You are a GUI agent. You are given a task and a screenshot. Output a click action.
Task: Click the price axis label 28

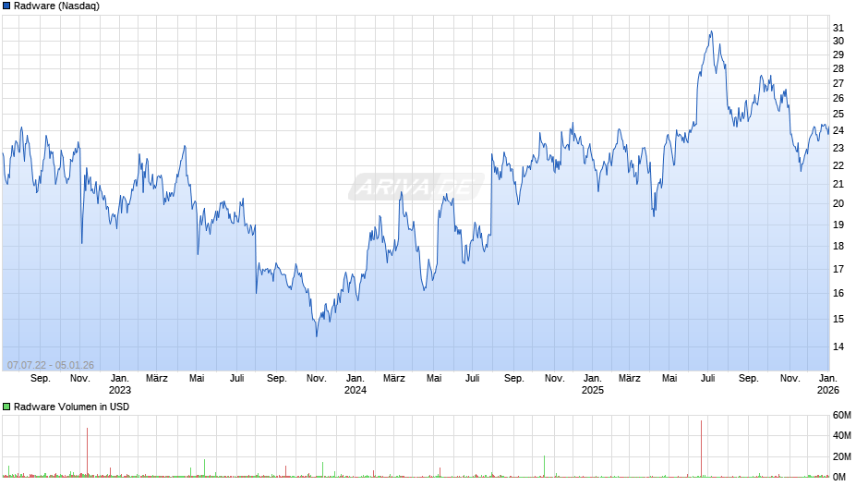[838, 68]
